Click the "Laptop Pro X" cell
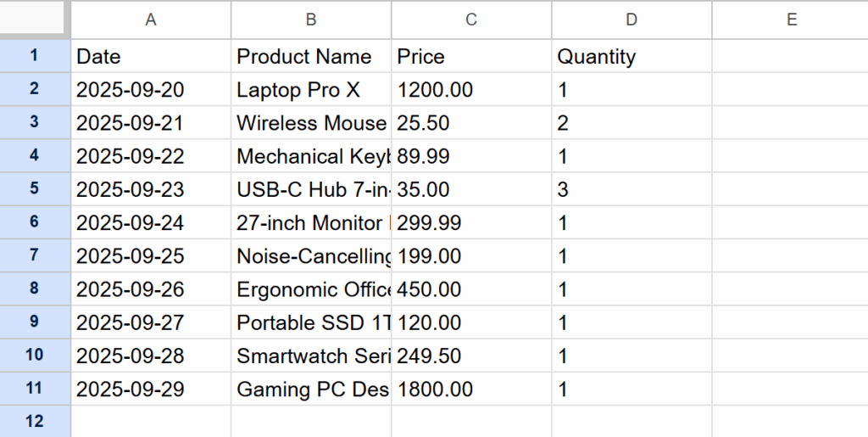This screenshot has width=868, height=437. coord(311,90)
